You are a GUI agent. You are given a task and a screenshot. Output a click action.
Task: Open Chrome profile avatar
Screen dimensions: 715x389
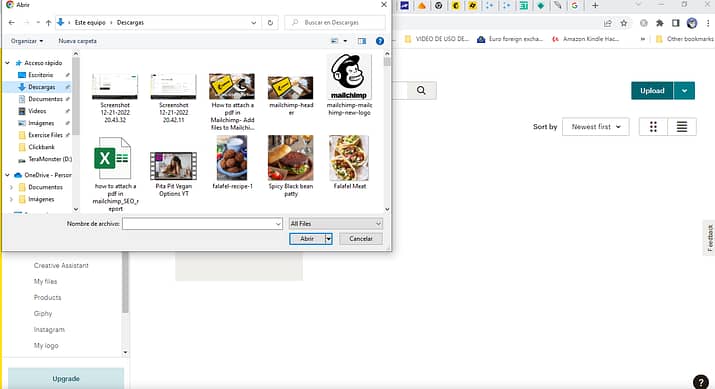[692, 23]
